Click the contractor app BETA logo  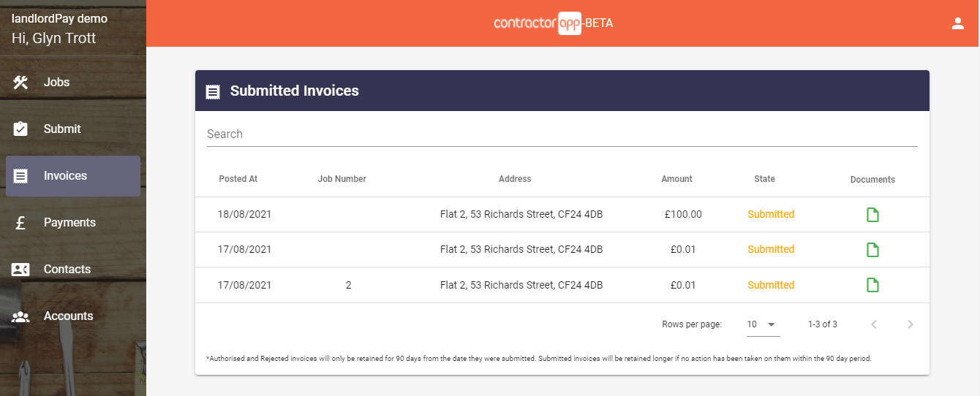554,23
